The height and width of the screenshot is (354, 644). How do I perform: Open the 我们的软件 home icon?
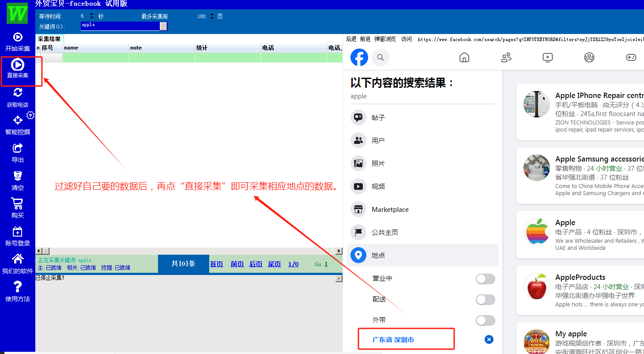click(x=18, y=259)
